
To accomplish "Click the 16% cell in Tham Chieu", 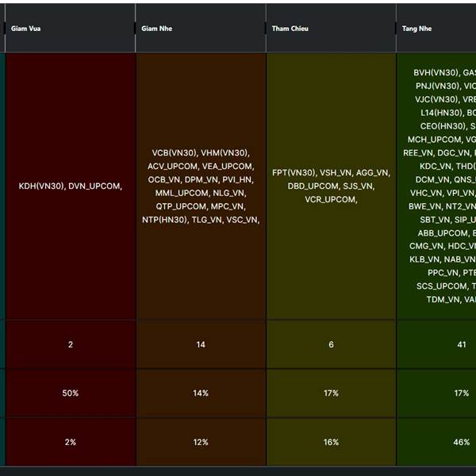I will pyautogui.click(x=331, y=442).
